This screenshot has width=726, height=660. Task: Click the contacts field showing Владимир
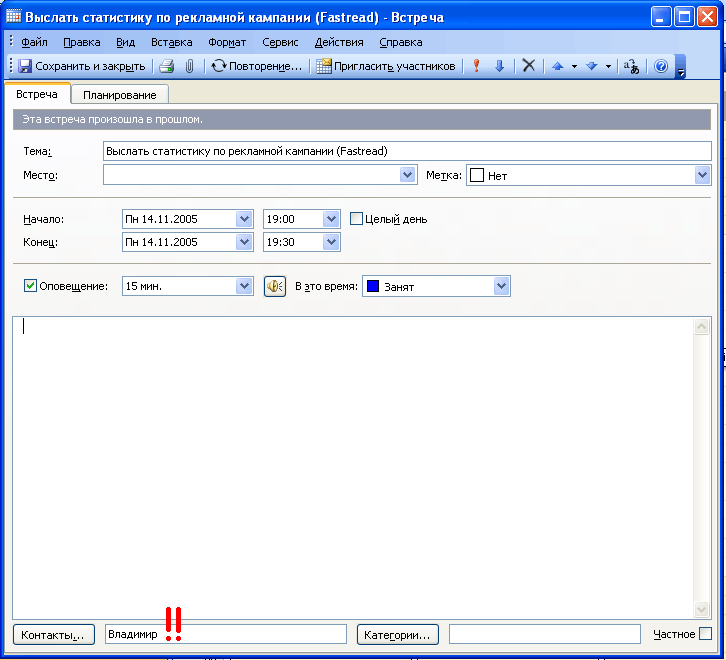(226, 634)
